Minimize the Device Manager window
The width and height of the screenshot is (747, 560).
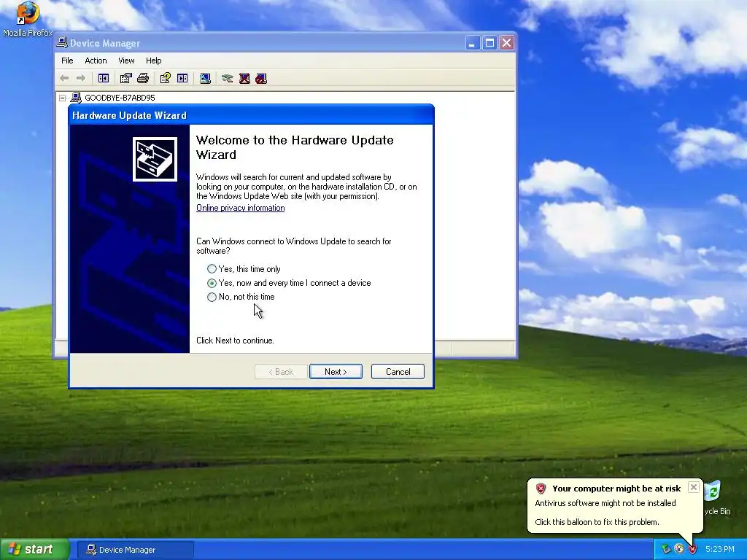click(x=472, y=43)
